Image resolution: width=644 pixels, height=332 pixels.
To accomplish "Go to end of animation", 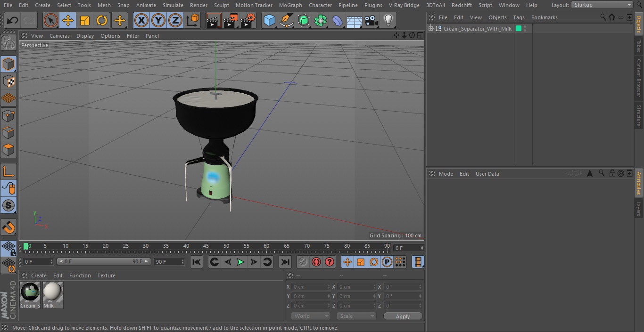I will pos(285,262).
